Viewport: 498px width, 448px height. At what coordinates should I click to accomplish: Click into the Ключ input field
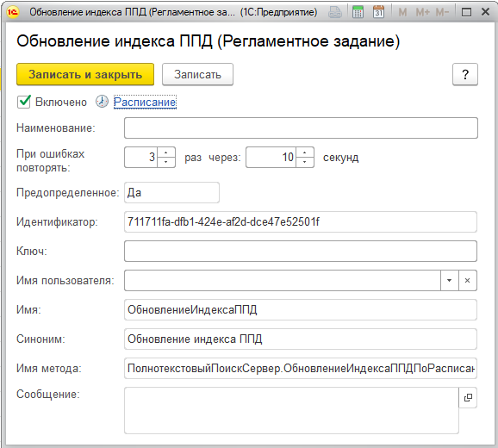click(301, 252)
